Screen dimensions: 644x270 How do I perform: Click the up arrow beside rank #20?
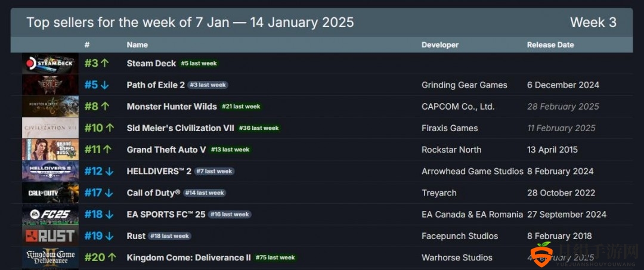pos(112,257)
